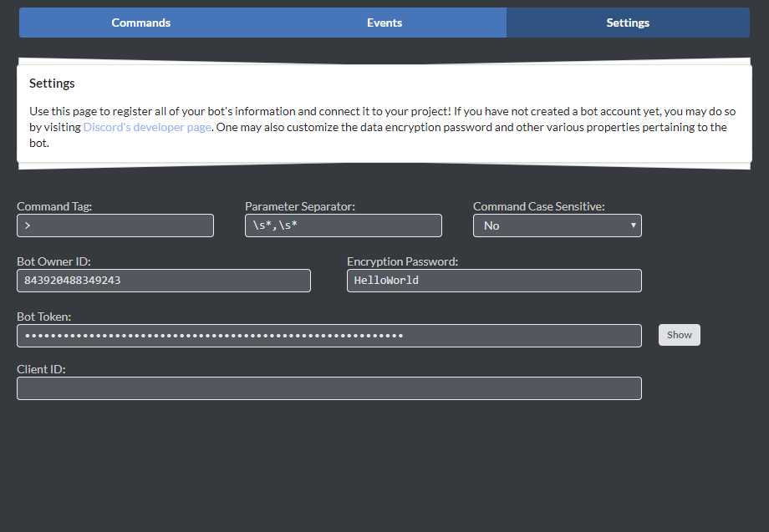
Task: Select the Settings tab
Action: click(628, 23)
